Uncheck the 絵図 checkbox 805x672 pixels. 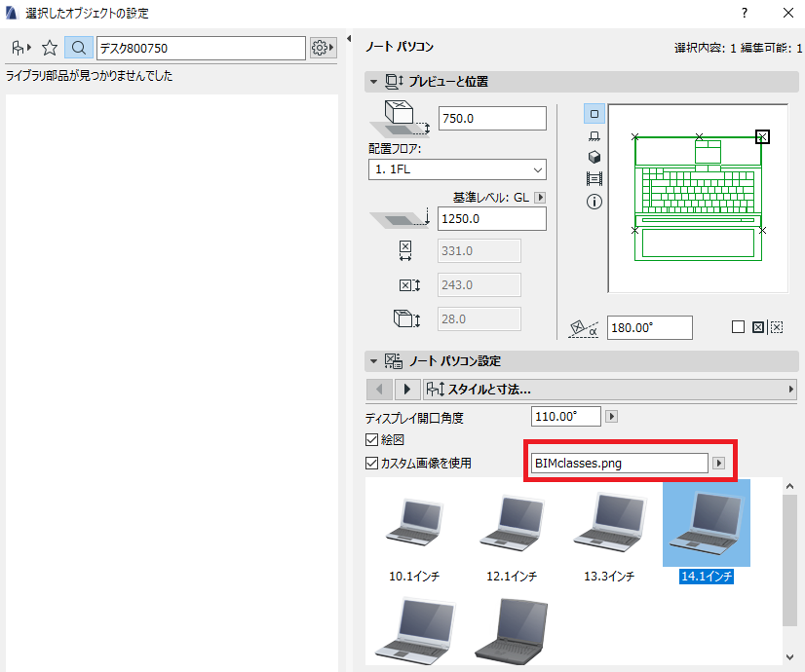pos(371,439)
